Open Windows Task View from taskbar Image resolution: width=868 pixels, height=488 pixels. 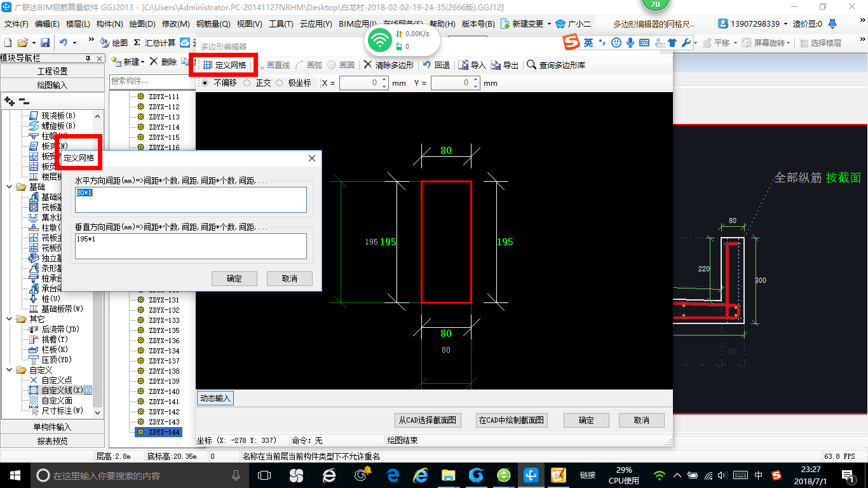coord(264,475)
